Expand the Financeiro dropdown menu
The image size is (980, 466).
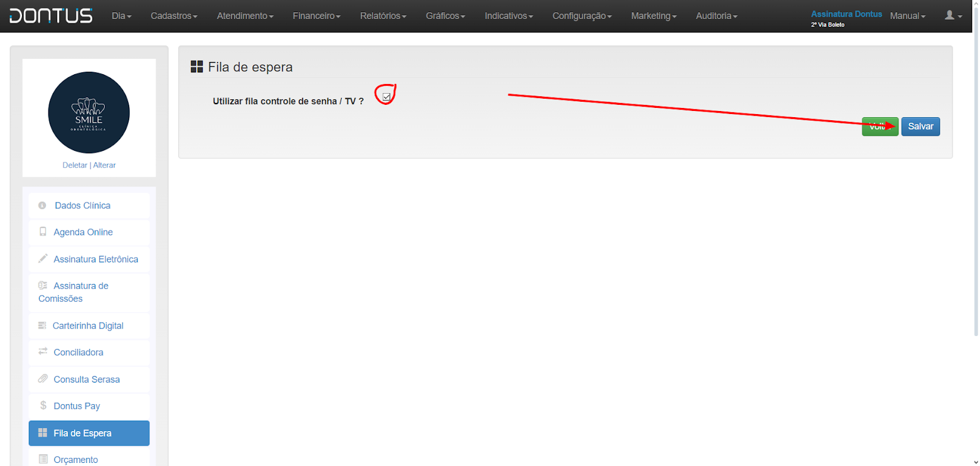[x=317, y=16]
